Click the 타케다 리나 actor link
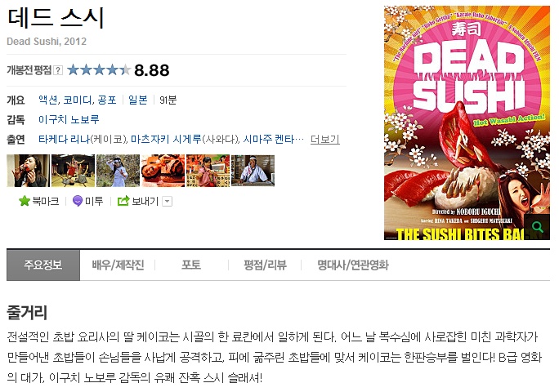Image resolution: width=559 pixels, height=392 pixels. [x=65, y=139]
